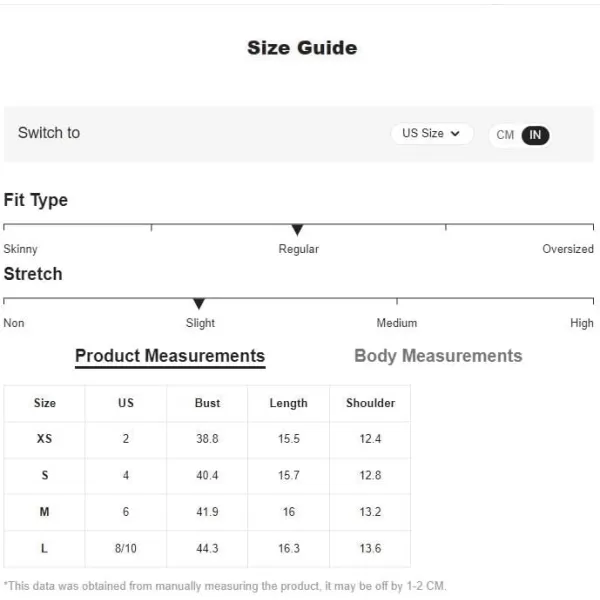Switch units to CM

[x=505, y=135]
